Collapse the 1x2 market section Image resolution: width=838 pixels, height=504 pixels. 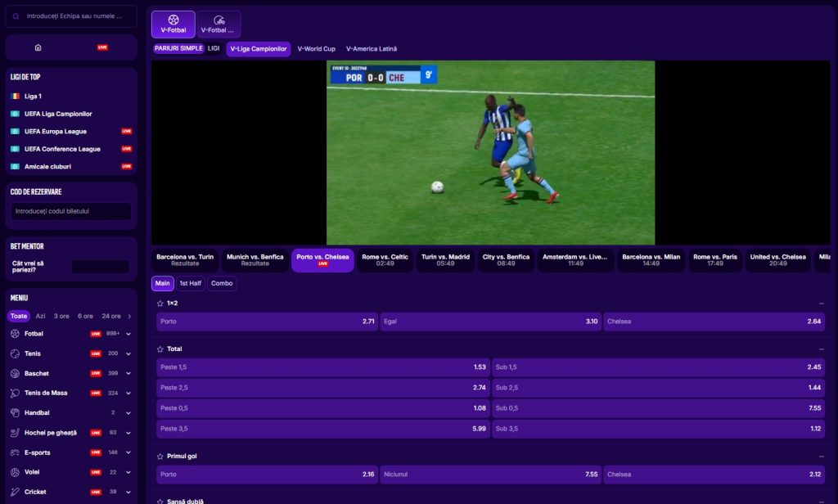click(822, 304)
